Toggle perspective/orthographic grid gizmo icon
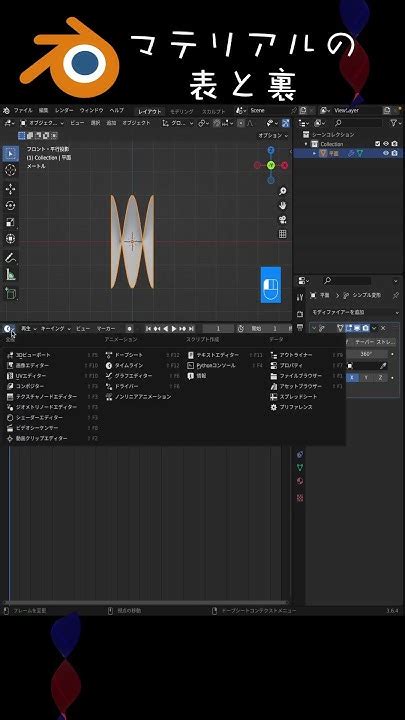Viewport: 405px width, 720px height. [x=283, y=234]
